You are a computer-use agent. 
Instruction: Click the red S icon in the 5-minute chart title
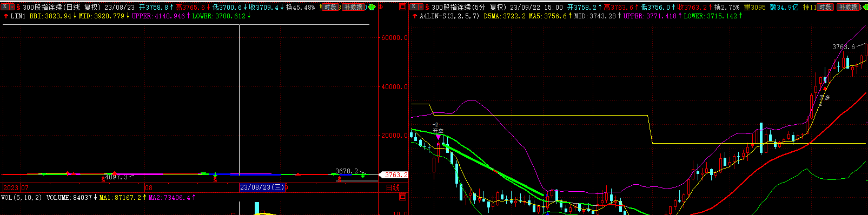[427, 8]
